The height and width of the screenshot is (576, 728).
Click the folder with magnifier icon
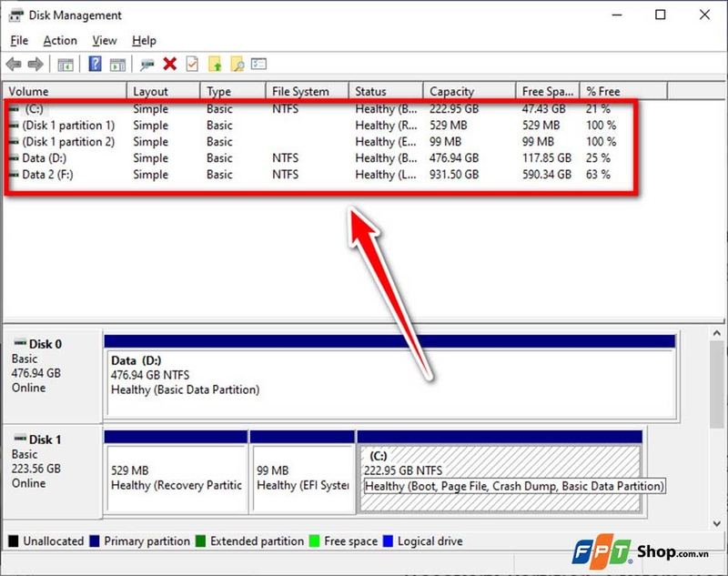[237, 64]
